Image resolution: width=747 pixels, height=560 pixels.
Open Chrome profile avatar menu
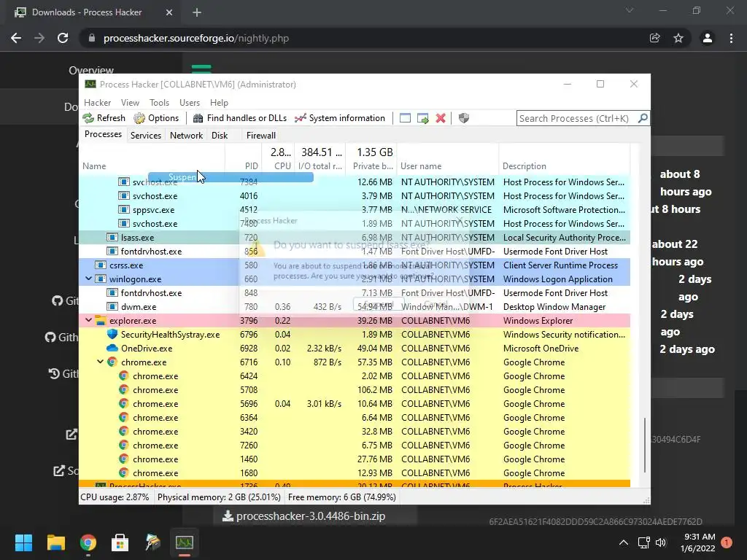tap(708, 38)
